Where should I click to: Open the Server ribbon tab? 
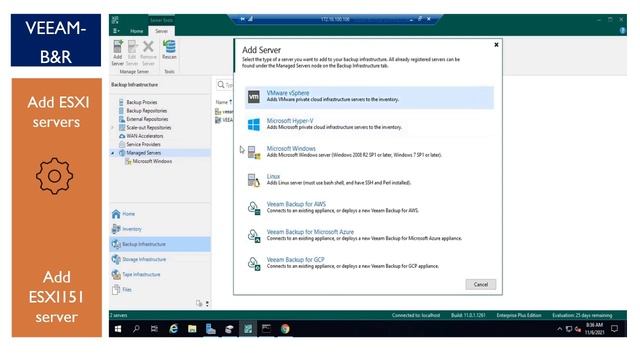[x=161, y=31]
